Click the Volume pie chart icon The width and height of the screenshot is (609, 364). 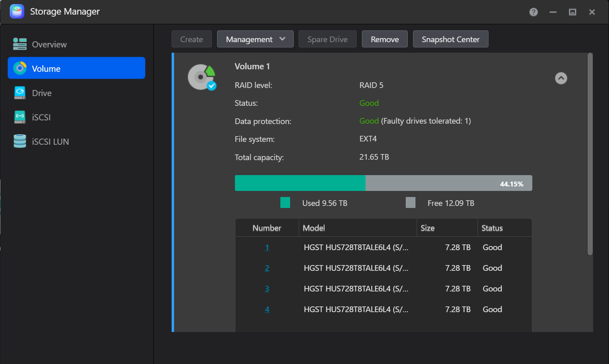(x=19, y=69)
